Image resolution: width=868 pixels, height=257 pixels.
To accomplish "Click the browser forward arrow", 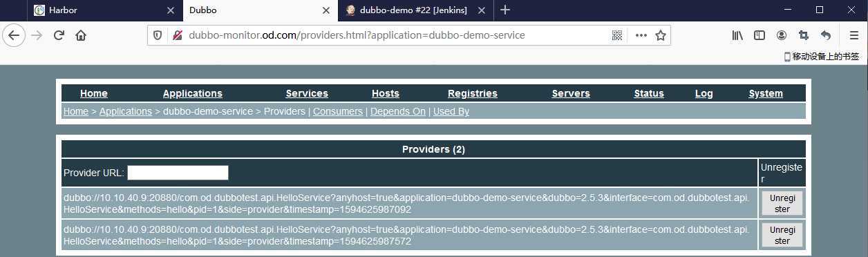I will [37, 35].
